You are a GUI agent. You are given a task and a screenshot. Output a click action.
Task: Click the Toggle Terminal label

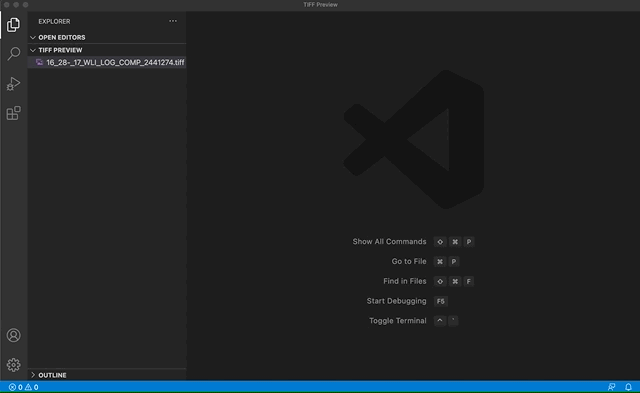tap(398, 321)
